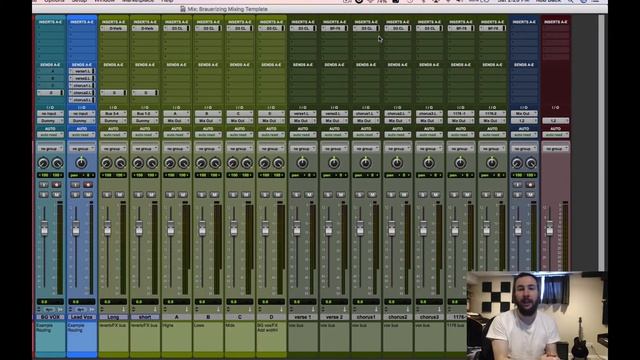This screenshot has height=360, width=640.
Task: Select the 'BG VOX' track name
Action: 50,317
